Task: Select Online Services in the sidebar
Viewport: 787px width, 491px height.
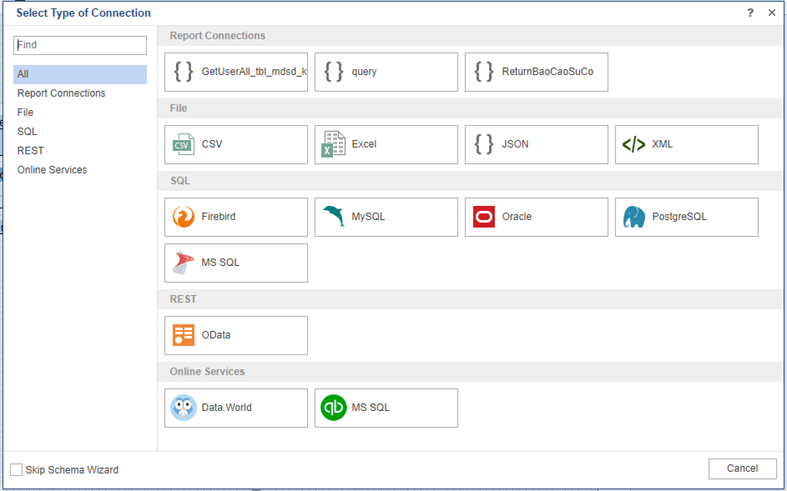Action: [x=52, y=170]
